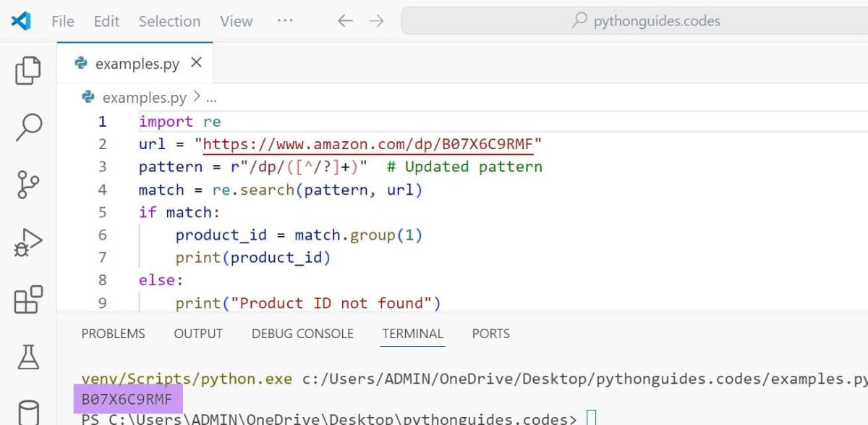
Task: Open the Search view in activity bar
Action: tap(28, 127)
